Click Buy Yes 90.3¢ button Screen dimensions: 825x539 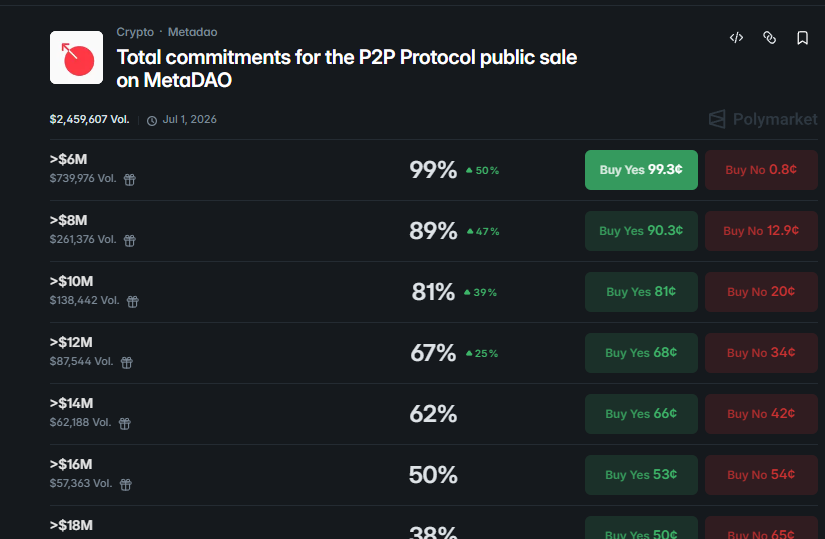coord(641,231)
